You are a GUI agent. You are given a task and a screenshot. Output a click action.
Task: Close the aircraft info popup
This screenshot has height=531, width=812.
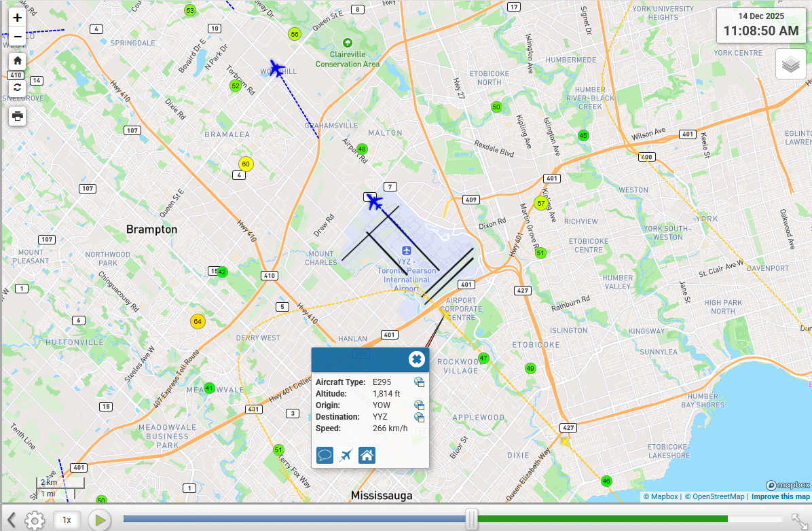(417, 359)
